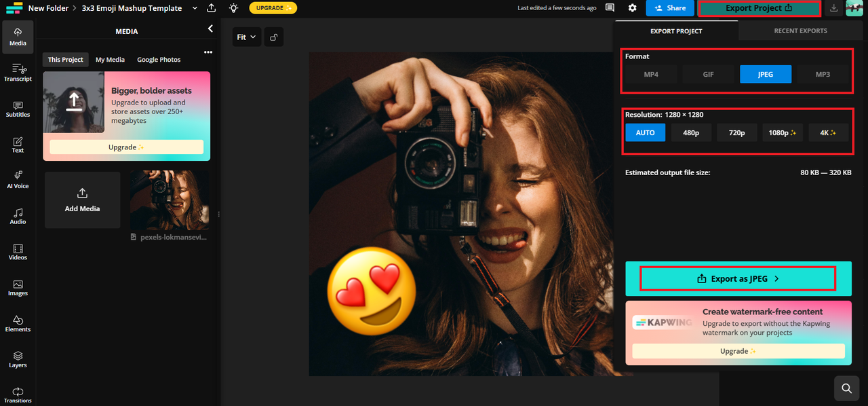Collapse the Media panel
The height and width of the screenshot is (406, 868).
pos(210,29)
